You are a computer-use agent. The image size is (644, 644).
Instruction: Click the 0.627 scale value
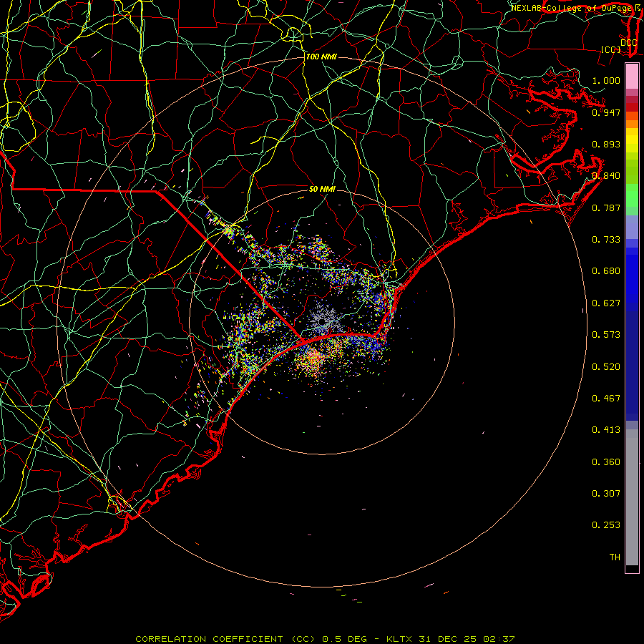(606, 303)
